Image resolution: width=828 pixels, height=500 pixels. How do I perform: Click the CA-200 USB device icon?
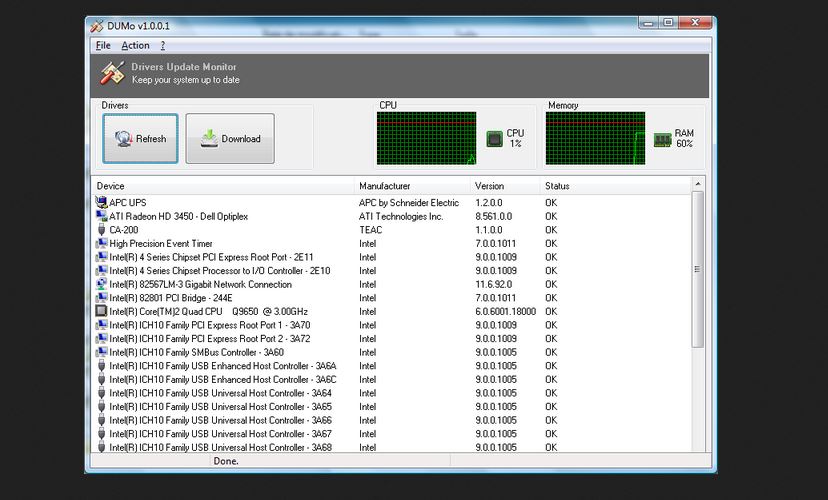point(101,230)
